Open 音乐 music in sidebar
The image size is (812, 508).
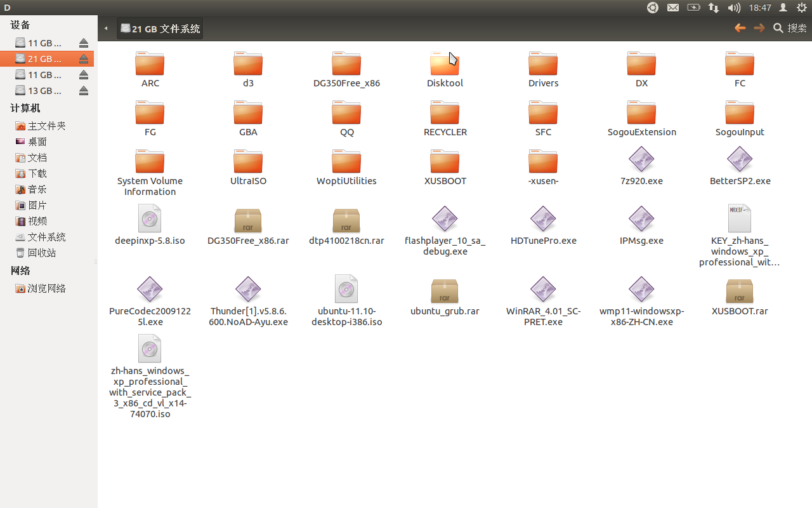47,189
